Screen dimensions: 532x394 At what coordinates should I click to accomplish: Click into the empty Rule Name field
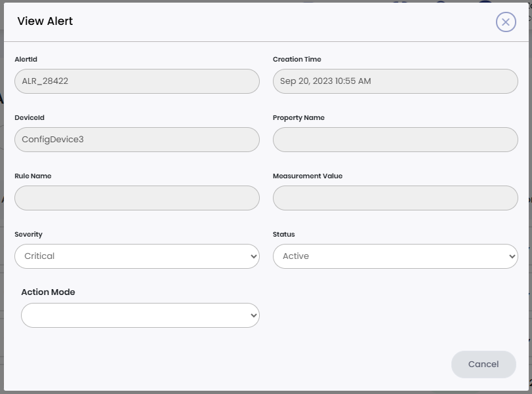coord(136,198)
